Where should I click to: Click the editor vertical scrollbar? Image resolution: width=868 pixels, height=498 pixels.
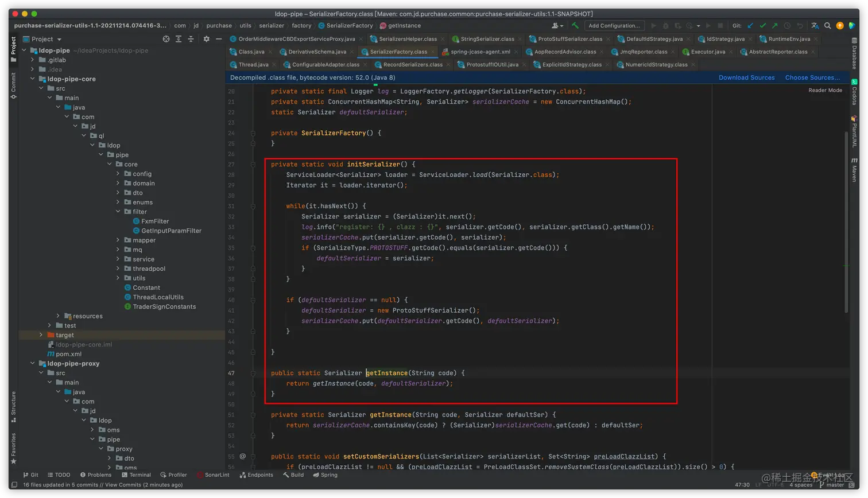(846, 223)
